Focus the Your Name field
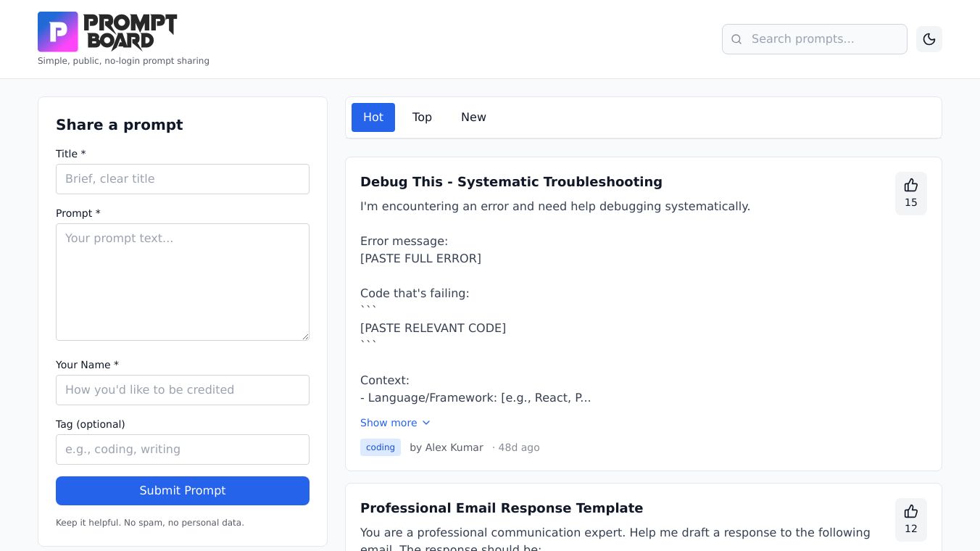Screen dimensions: 980x551 click(x=183, y=390)
